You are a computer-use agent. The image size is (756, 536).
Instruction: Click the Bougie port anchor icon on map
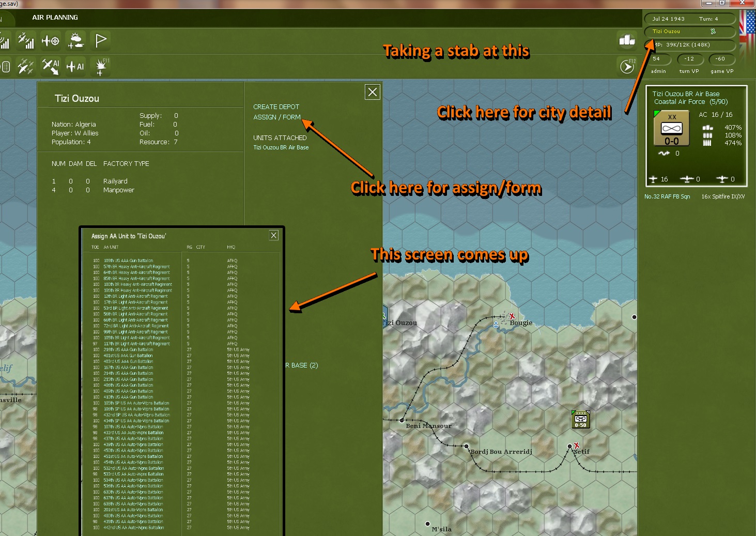[x=496, y=324]
